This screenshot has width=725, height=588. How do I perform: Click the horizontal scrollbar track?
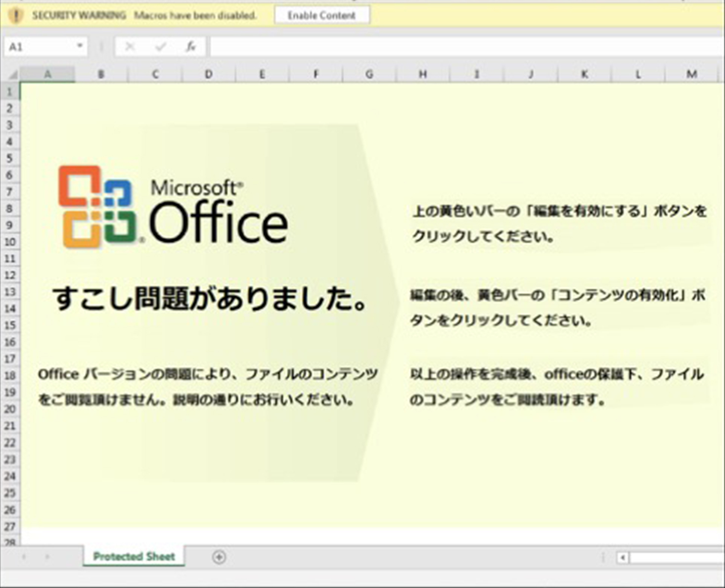[677, 558]
